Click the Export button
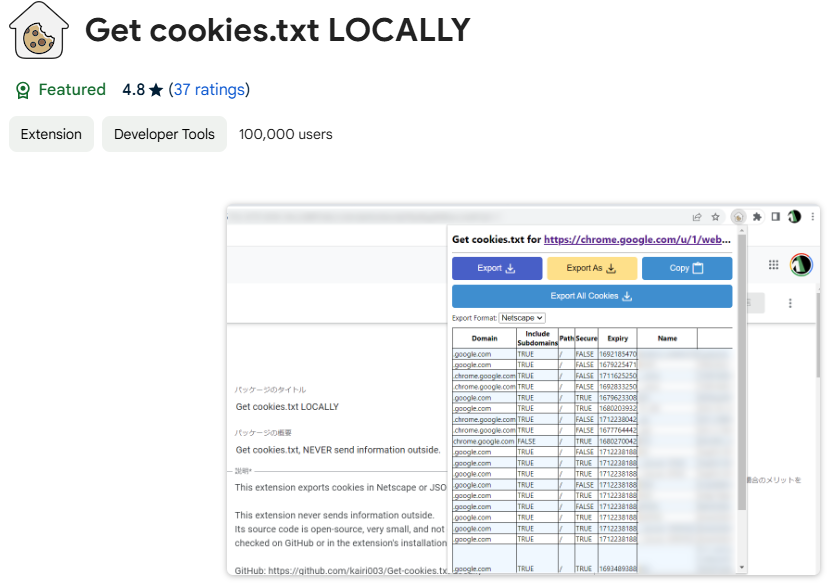The width and height of the screenshot is (830, 583). (497, 268)
